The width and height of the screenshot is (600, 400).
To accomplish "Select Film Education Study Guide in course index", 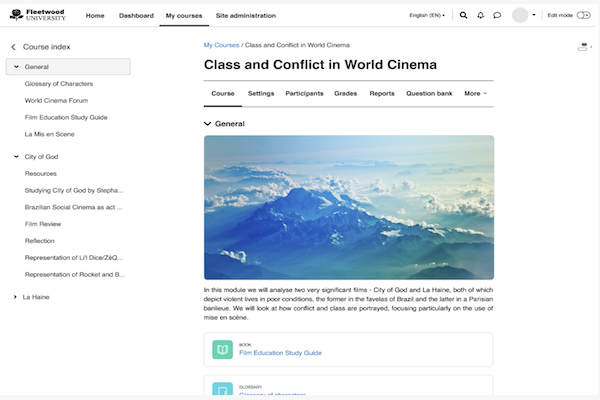I will 66,118.
